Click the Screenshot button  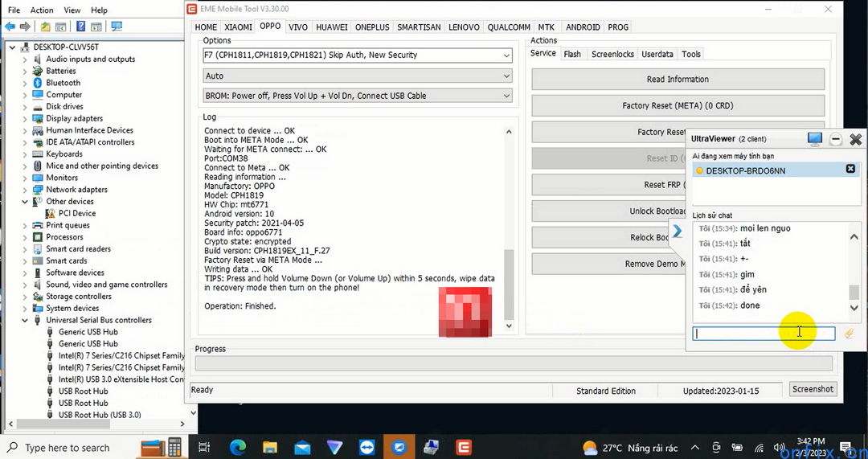pos(813,389)
